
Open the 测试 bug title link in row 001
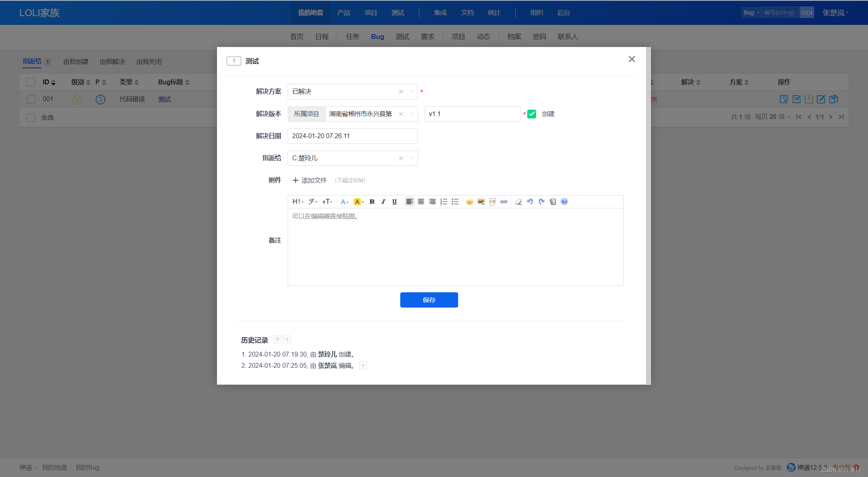tap(164, 99)
